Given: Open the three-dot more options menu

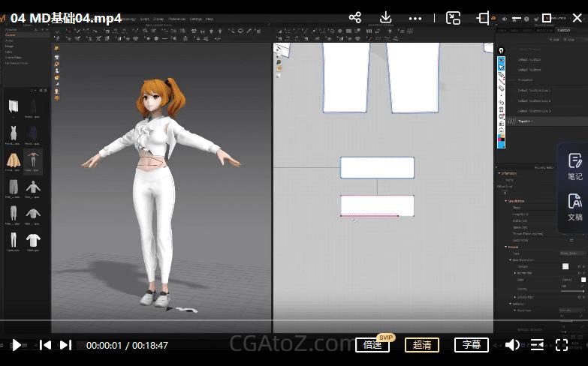Looking at the screenshot, I should pos(415,17).
